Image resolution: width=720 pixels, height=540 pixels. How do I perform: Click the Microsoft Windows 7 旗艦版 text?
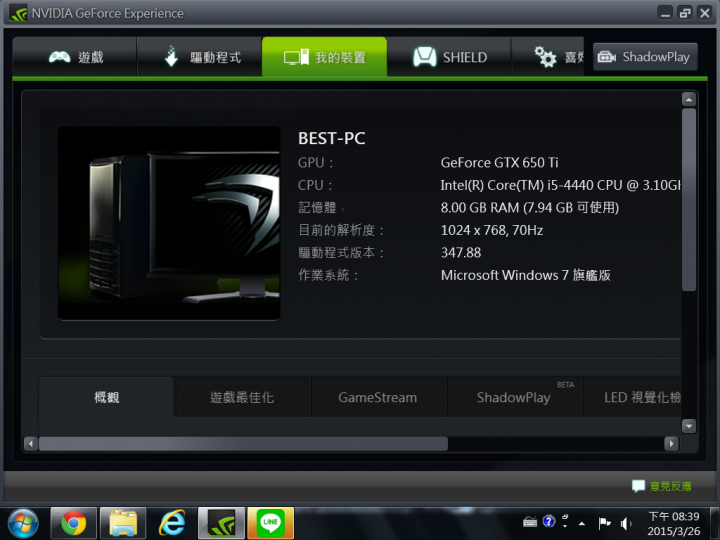click(525, 275)
